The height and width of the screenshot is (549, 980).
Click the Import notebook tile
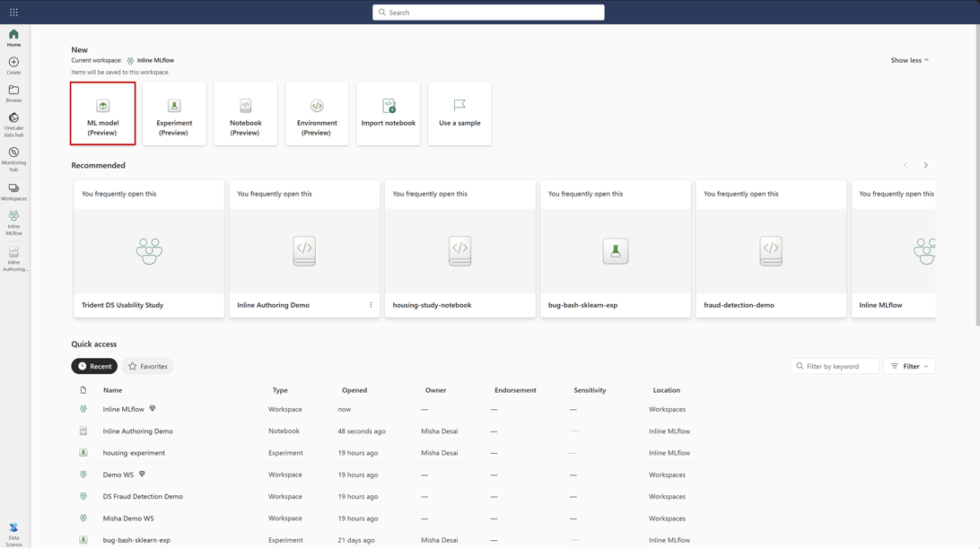pyautogui.click(x=388, y=114)
